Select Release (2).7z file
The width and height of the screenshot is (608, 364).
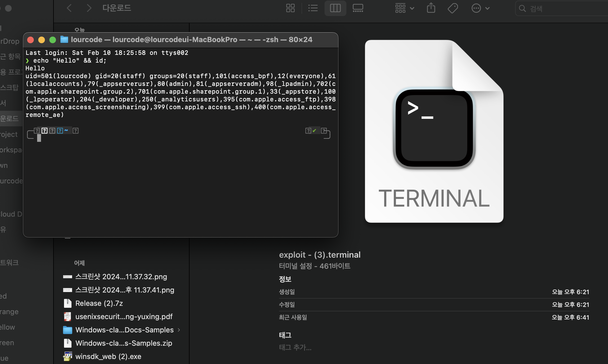[x=99, y=303]
